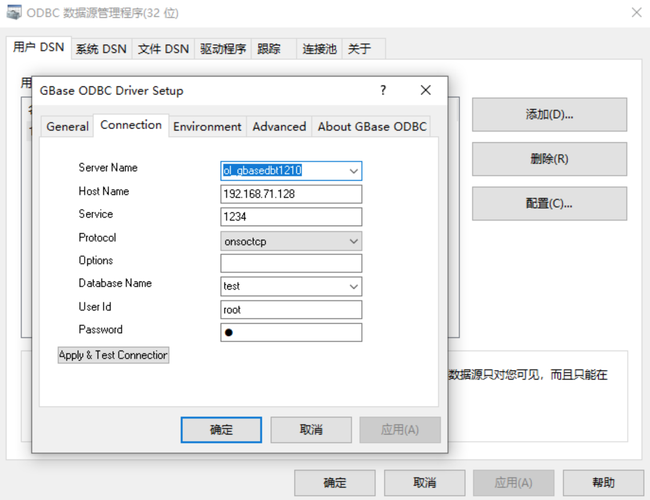Click the ODBC administrator app icon in title bar
The height and width of the screenshot is (500, 650).
pos(14,12)
